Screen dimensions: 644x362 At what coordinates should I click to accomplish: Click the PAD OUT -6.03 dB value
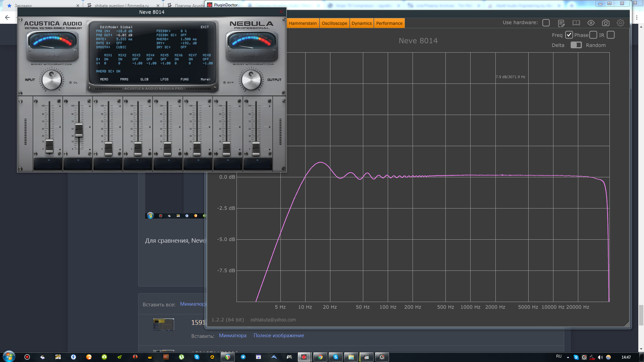[124, 35]
